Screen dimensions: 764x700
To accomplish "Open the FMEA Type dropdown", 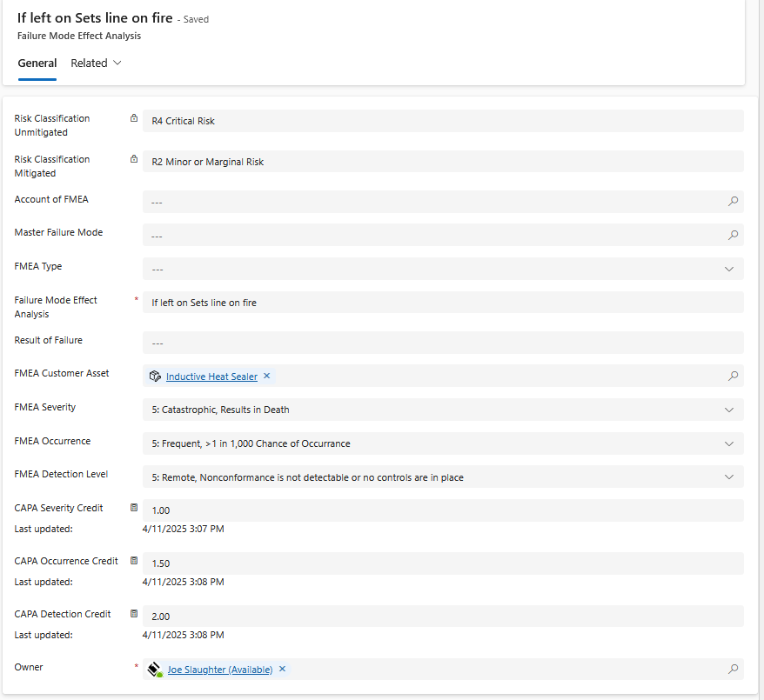I will (x=729, y=269).
